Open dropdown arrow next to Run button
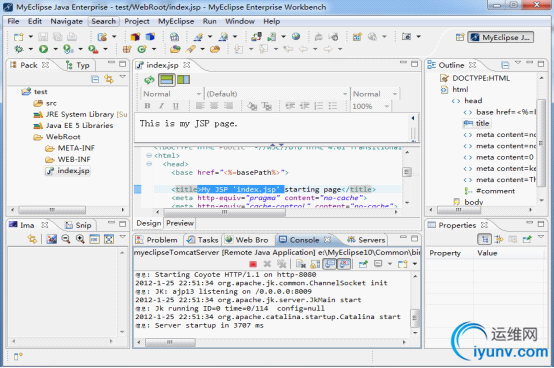The width and height of the screenshot is (554, 368). pos(55,49)
